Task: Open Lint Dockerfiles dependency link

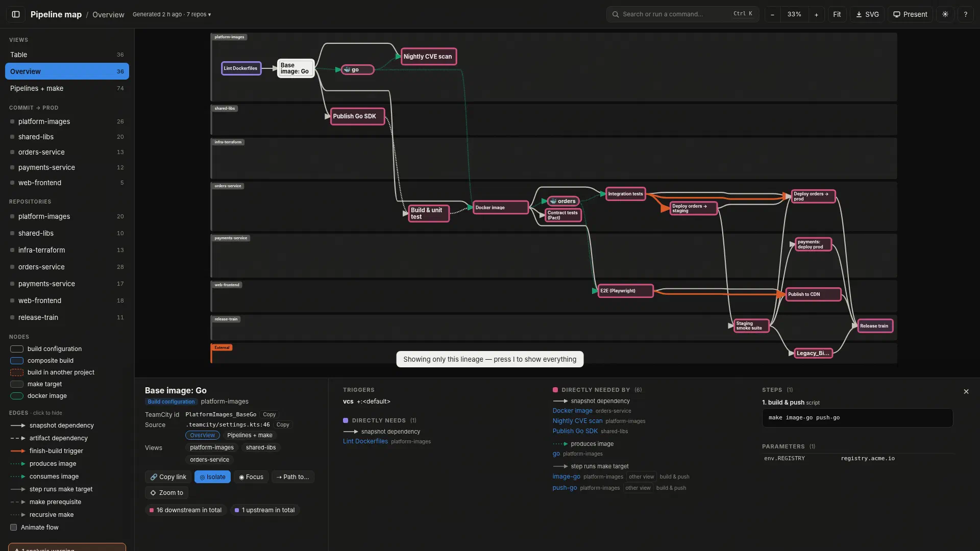Action: coord(365,441)
